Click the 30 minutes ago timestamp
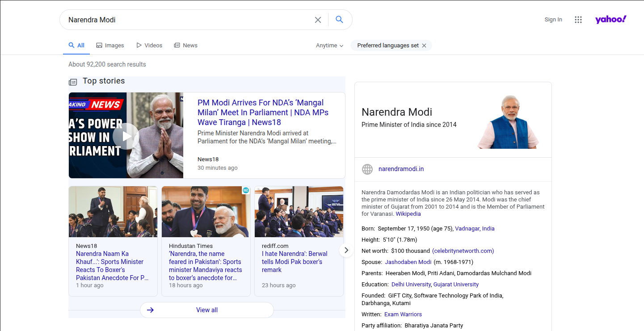Viewport: 644px width, 331px height. pos(218,168)
